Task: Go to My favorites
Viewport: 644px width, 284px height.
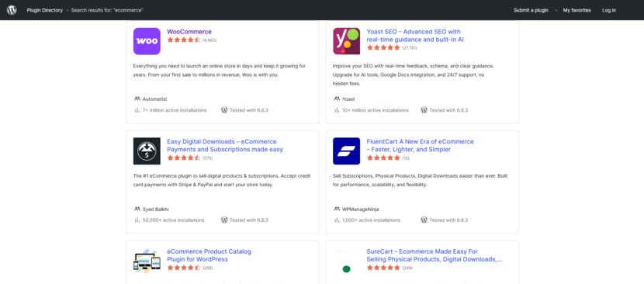Action: click(x=576, y=10)
